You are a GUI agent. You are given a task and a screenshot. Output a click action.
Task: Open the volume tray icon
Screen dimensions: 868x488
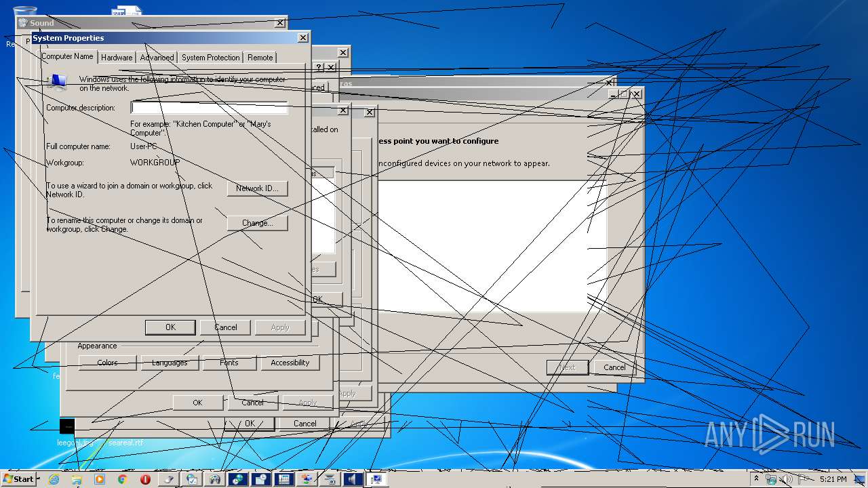point(787,479)
